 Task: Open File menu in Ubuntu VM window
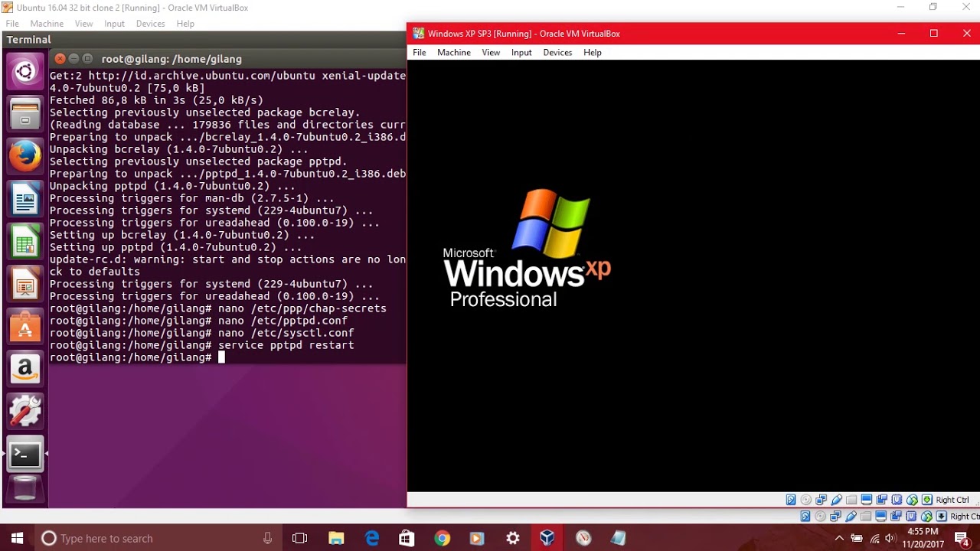point(12,24)
